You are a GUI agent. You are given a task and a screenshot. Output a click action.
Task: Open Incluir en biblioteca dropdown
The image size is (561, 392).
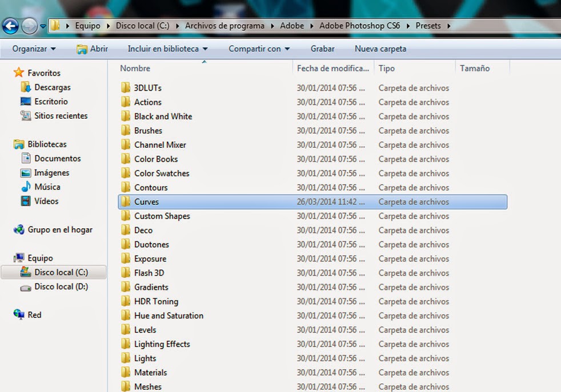[167, 49]
